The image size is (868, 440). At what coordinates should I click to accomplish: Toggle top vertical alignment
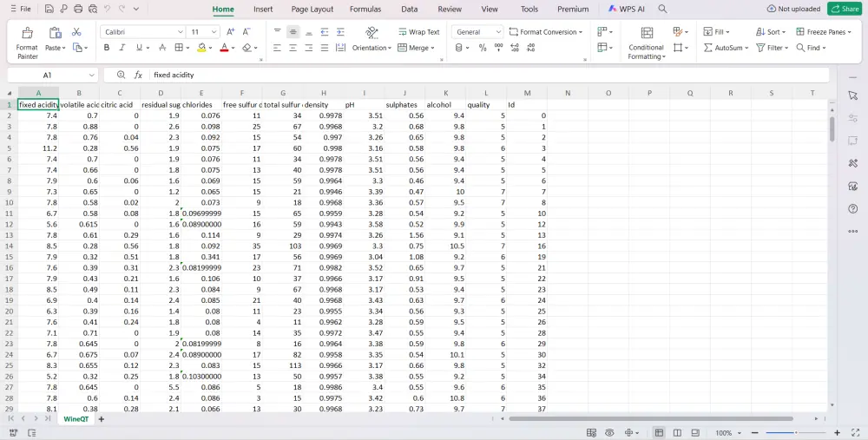(278, 31)
